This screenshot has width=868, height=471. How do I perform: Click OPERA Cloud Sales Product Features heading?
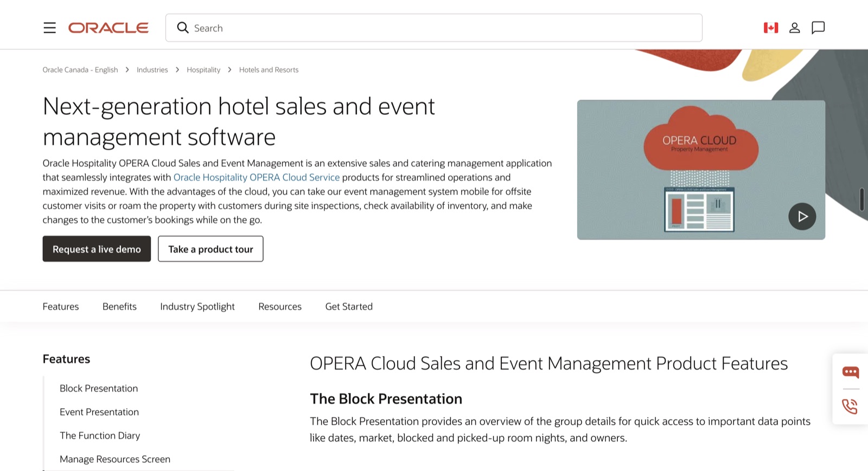pos(548,363)
